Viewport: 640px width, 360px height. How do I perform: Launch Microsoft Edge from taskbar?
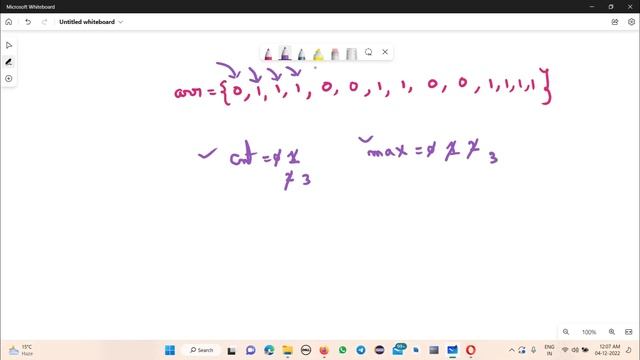click(x=269, y=350)
